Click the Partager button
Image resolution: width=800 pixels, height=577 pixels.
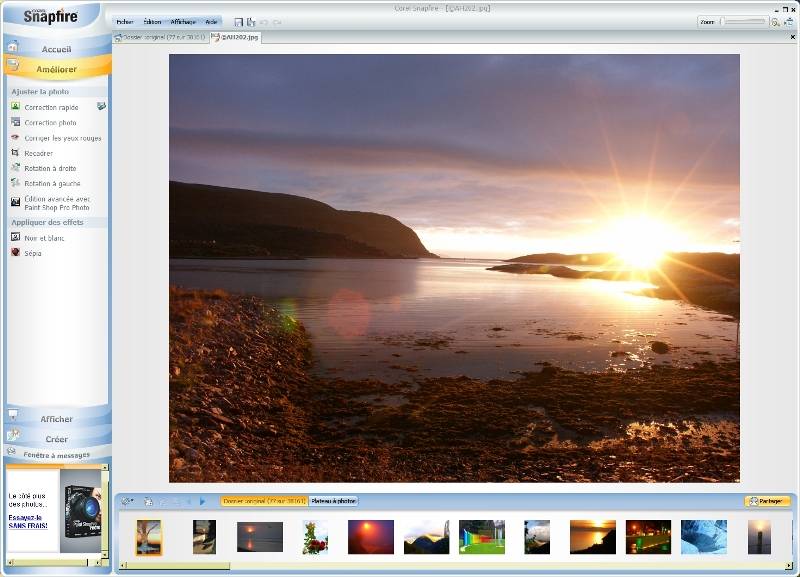pyautogui.click(x=767, y=501)
